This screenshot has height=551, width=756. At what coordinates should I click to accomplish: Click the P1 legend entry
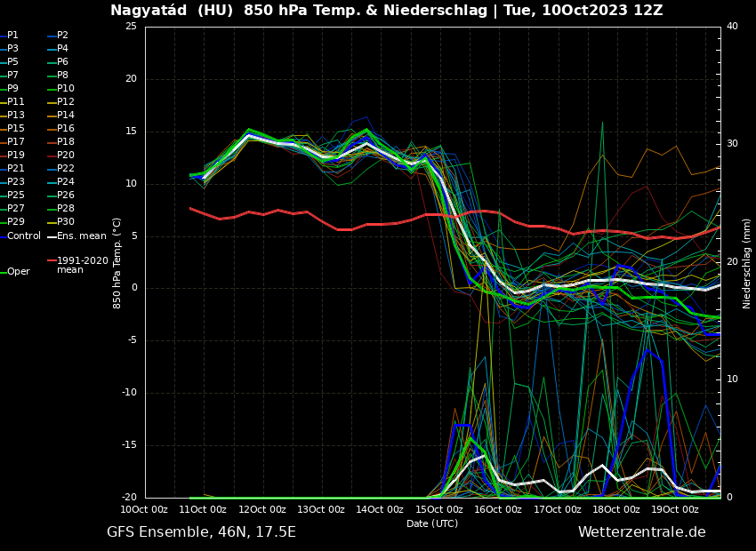tap(12, 36)
